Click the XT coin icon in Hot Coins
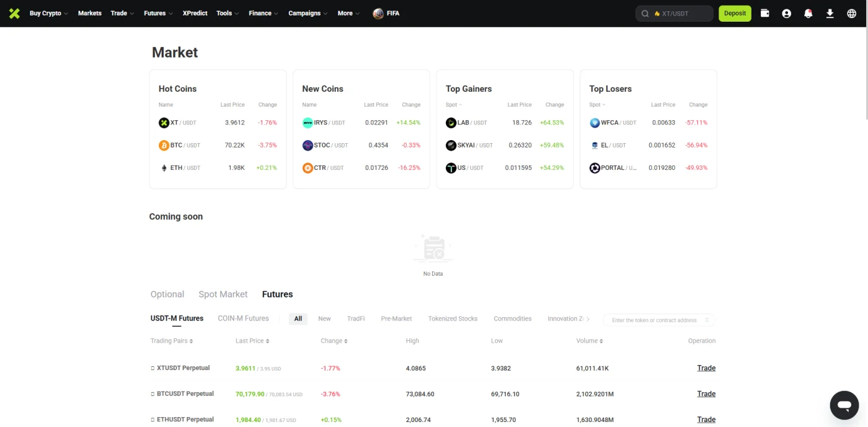 164,123
